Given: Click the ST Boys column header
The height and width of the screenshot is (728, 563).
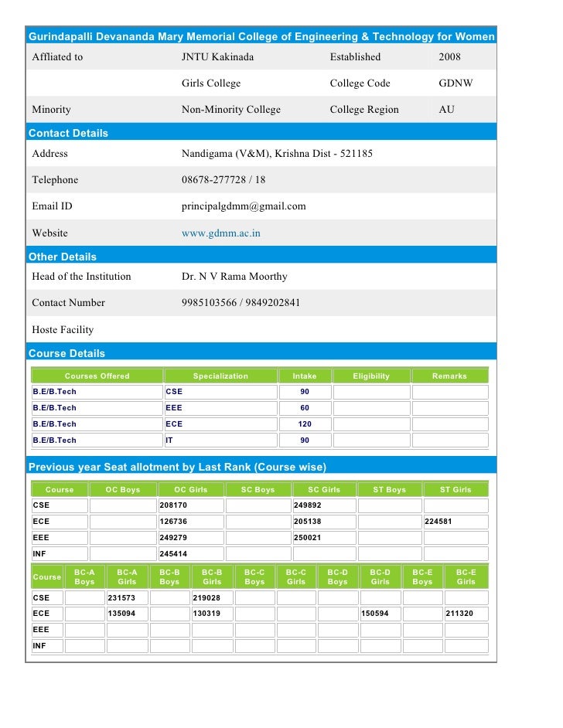Looking at the screenshot, I should click(389, 489).
